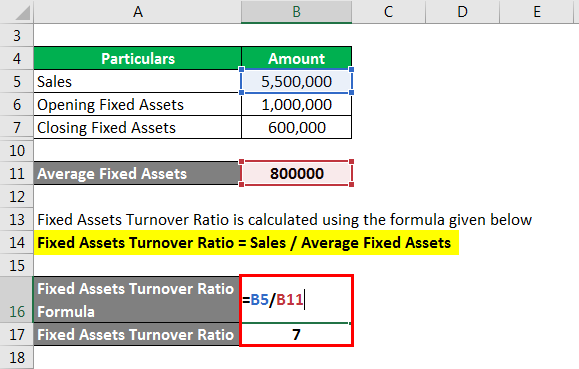Viewport: 579px width, 369px height.
Task: Select row 6 header
Action: (x=17, y=105)
